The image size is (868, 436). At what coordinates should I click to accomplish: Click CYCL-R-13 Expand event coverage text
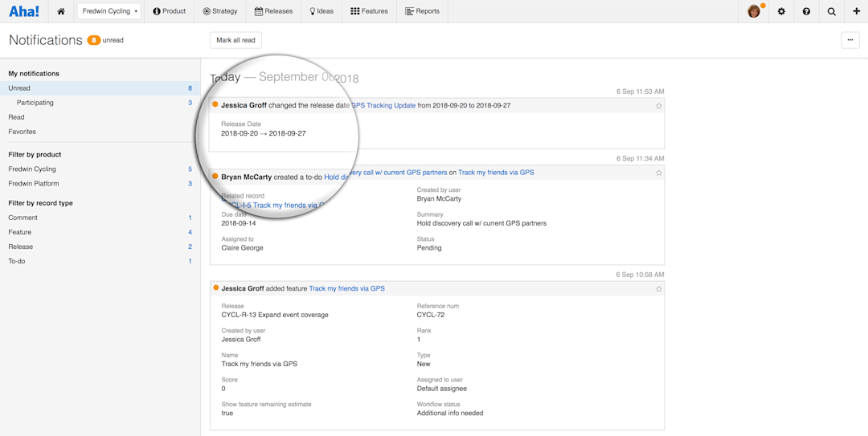[x=275, y=315]
